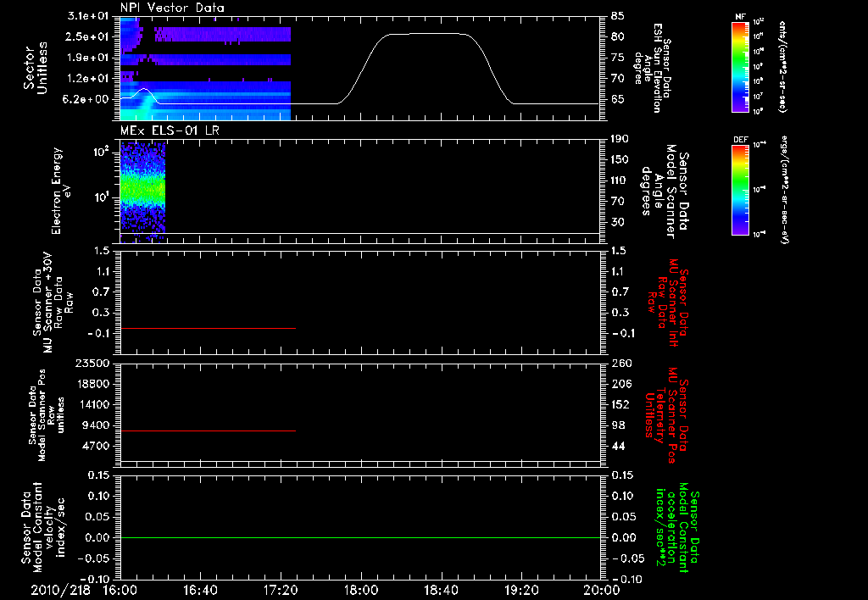The height and width of the screenshot is (600, 868).
Task: Click the '4700' scanner position axis value
Action: [x=97, y=446]
